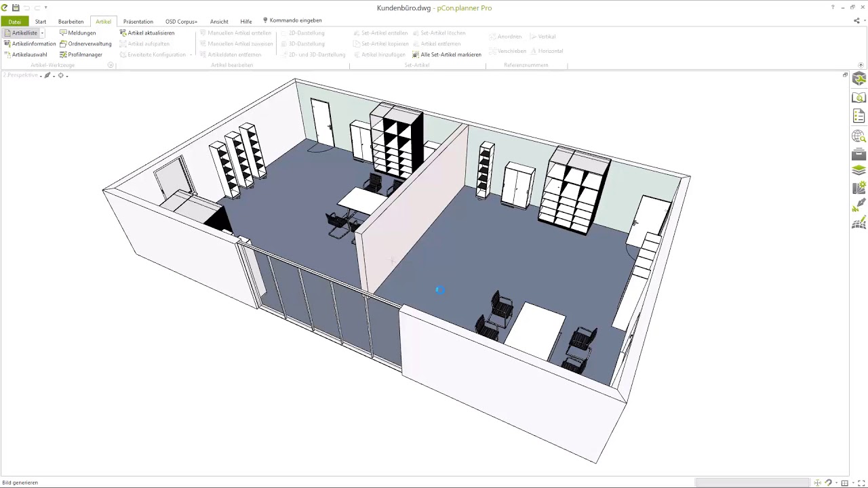Screen dimensions: 868x488
Task: Open help question mark in title bar
Action: click(833, 7)
